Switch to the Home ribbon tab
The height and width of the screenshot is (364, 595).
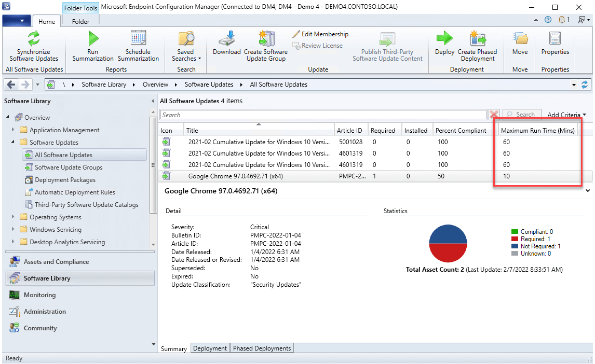[x=47, y=22]
